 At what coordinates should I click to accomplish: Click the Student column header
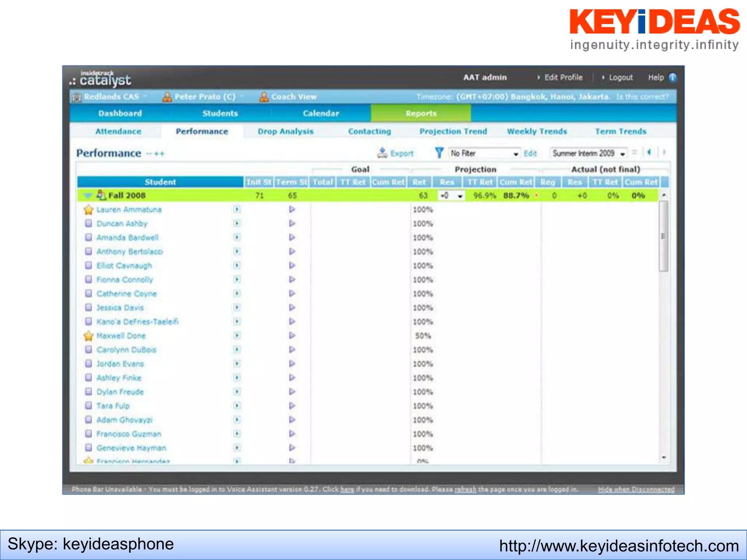coord(160,182)
